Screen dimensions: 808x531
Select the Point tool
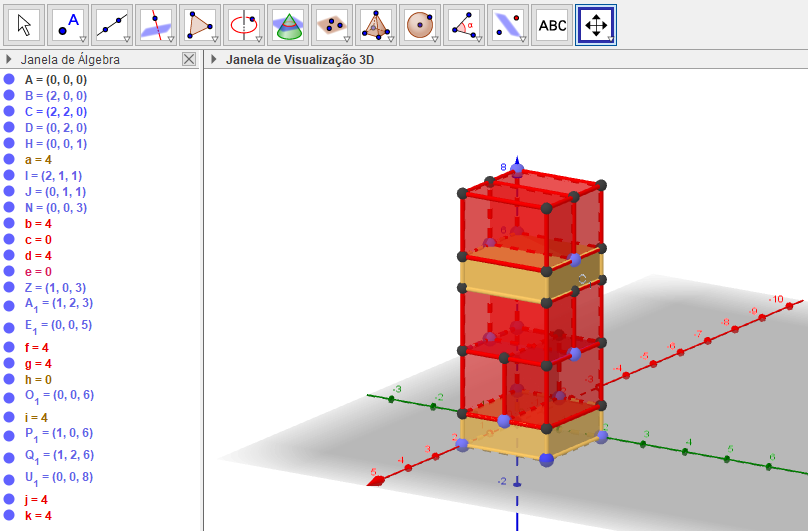coord(69,25)
